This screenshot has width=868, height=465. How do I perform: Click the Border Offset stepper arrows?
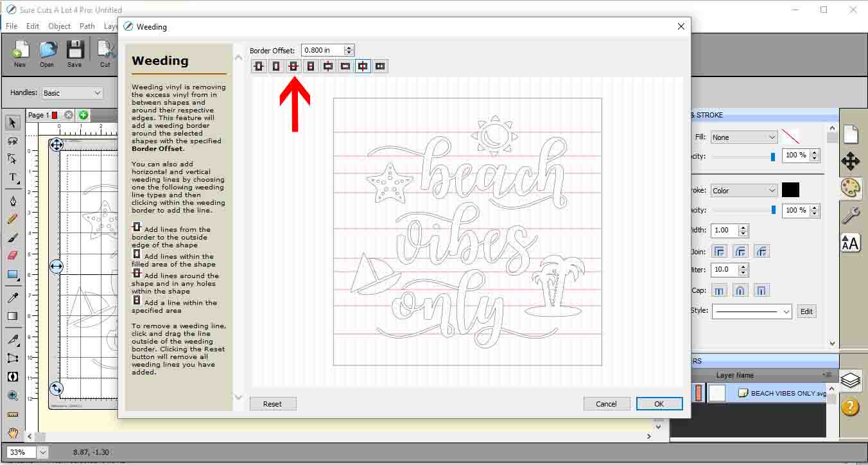349,50
